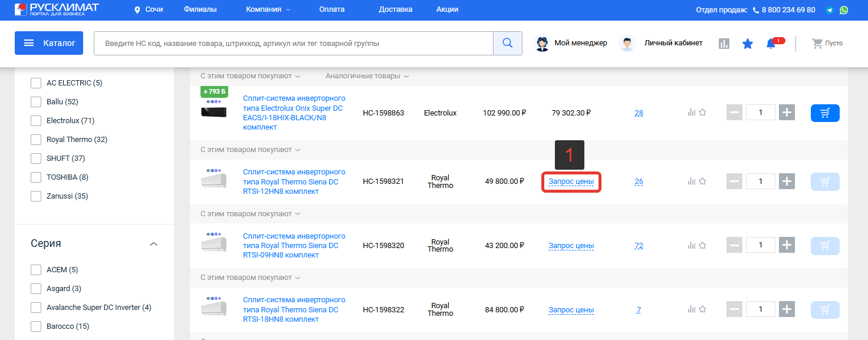Check the Zanussi brand filter
This screenshot has height=340, width=868.
coord(36,196)
